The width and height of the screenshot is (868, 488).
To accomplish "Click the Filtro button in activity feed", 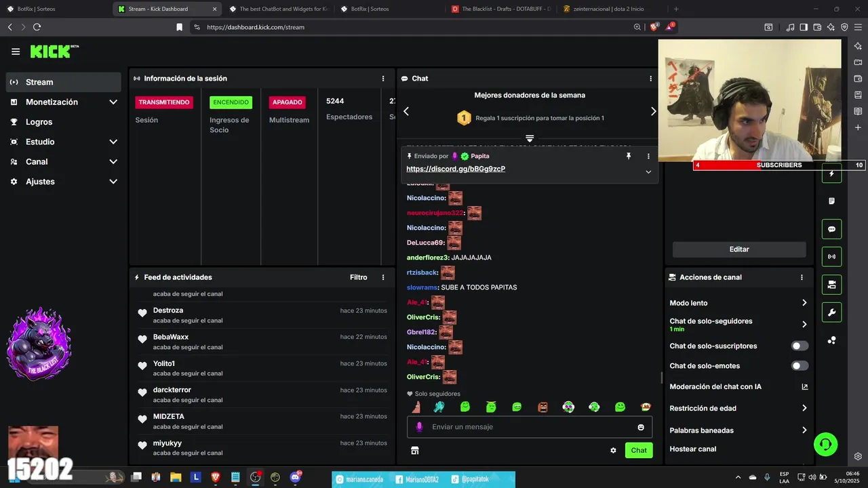I will [x=359, y=277].
